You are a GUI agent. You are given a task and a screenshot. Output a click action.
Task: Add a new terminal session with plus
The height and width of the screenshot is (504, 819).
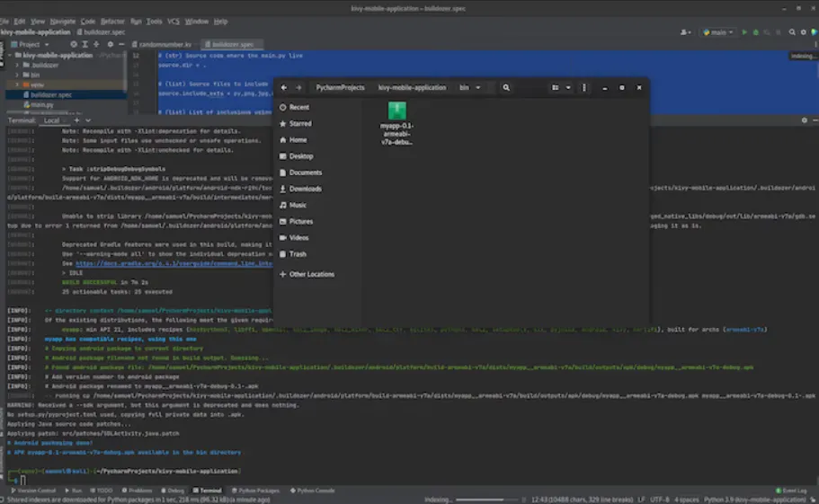point(76,120)
